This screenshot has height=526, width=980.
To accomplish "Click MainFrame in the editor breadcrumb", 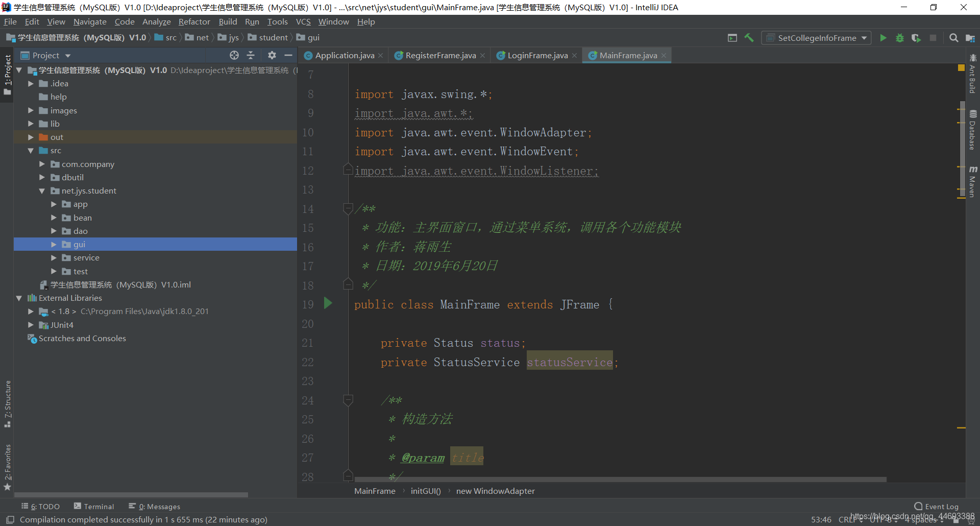I will [375, 491].
